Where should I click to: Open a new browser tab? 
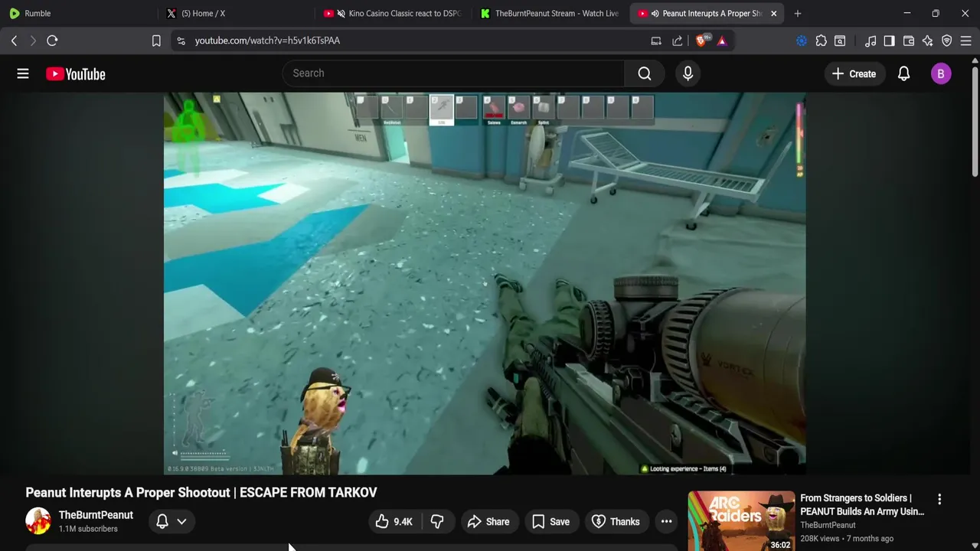798,13
